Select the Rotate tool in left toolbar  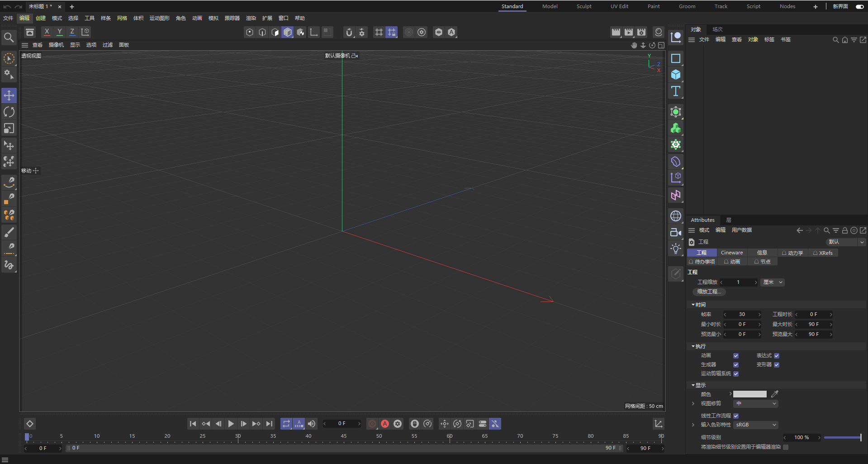pos(9,112)
